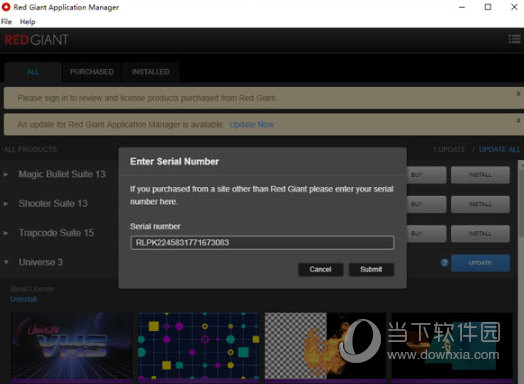524x384 pixels.
Task: Focus the Serial number input field
Action: coord(262,243)
